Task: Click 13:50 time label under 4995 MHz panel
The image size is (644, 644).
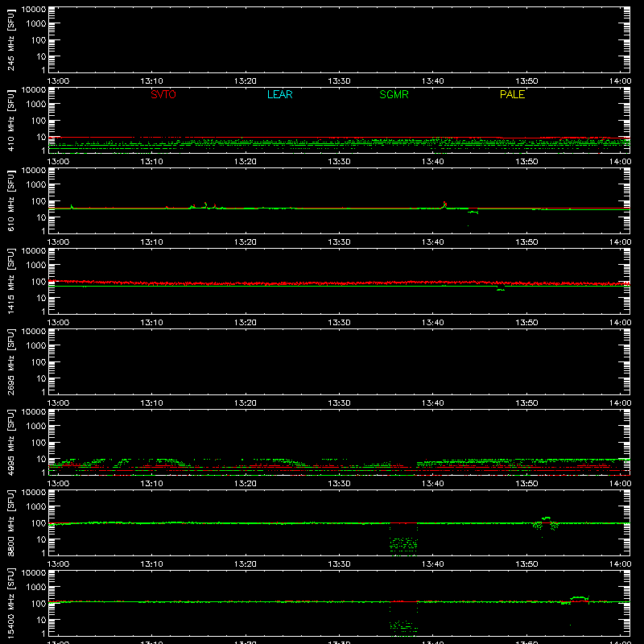Action: [x=526, y=484]
